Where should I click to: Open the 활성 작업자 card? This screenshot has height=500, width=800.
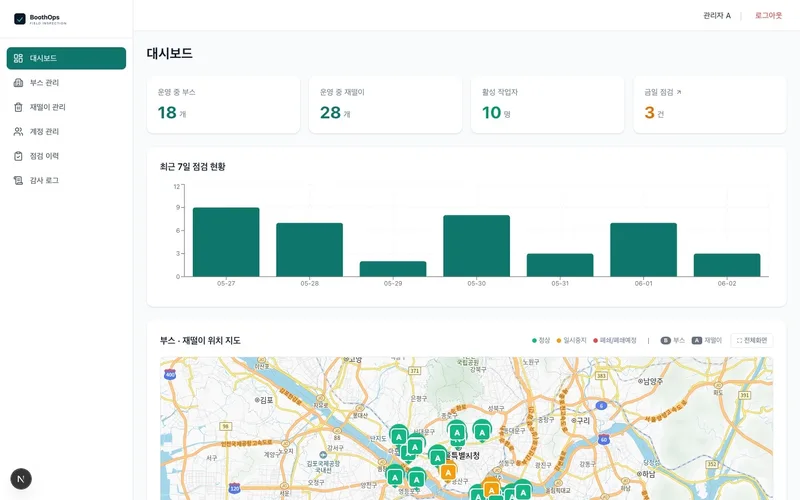[547, 105]
